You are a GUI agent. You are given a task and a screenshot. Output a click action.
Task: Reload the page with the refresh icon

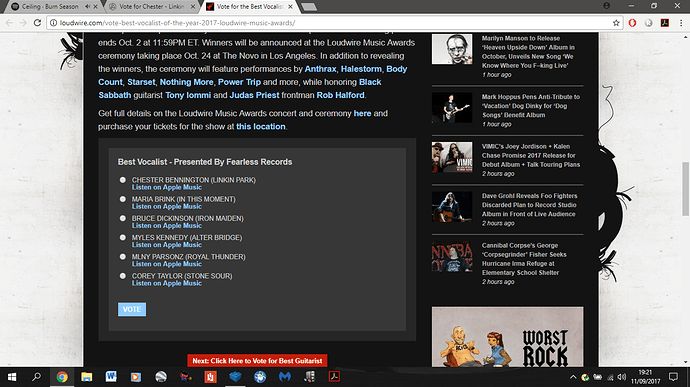pyautogui.click(x=37, y=22)
